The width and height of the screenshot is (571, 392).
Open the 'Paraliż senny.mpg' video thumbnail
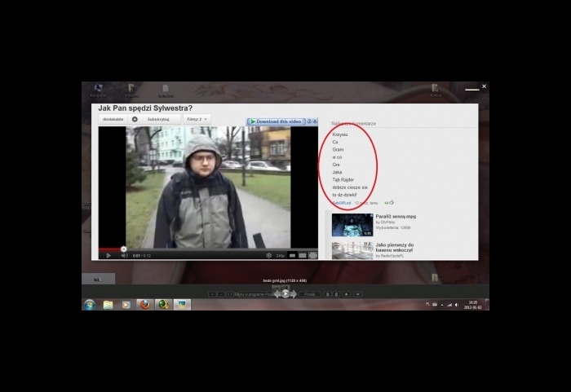[x=352, y=224]
